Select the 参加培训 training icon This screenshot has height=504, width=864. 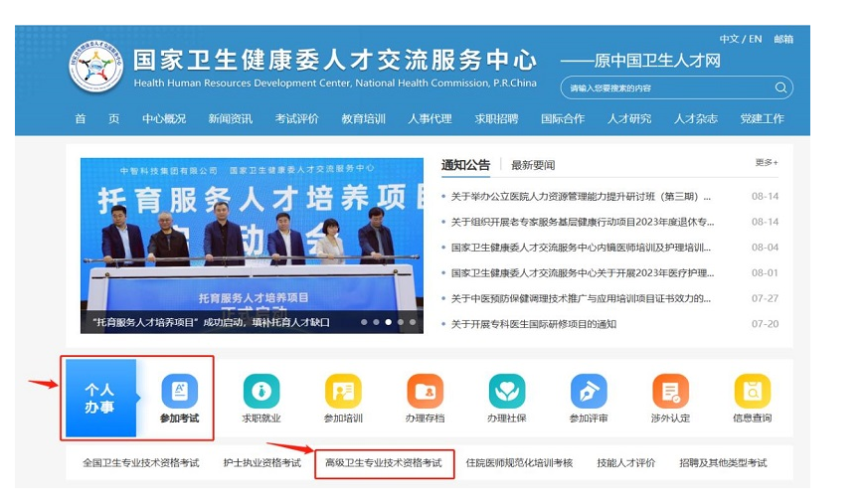[x=343, y=391]
